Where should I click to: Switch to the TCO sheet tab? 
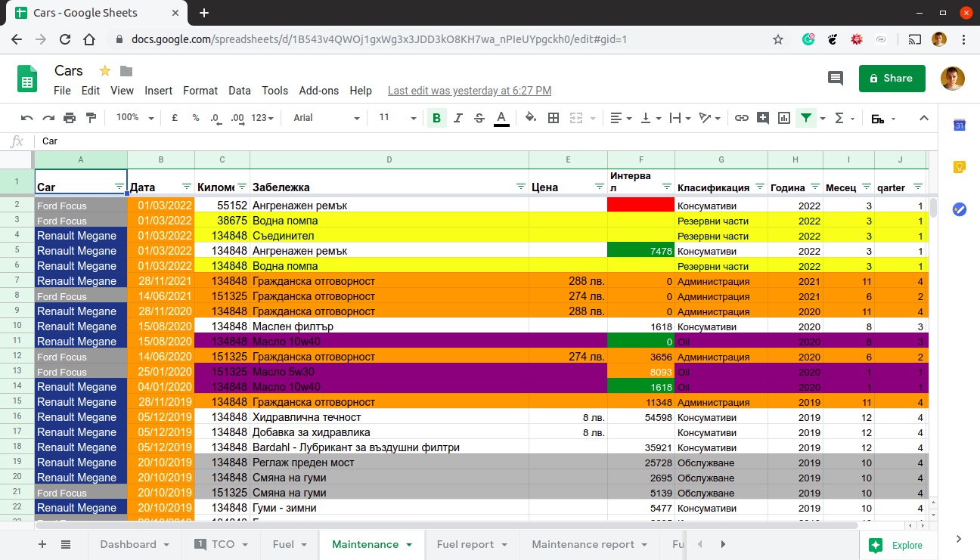point(222,544)
